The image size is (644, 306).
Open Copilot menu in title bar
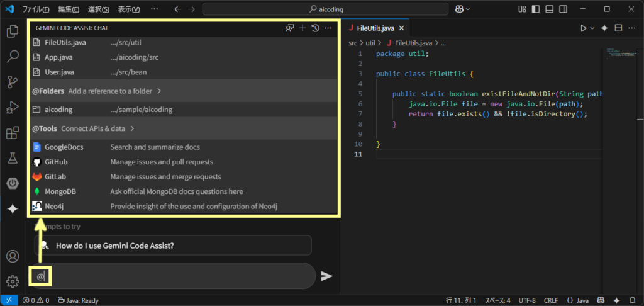coord(462,9)
